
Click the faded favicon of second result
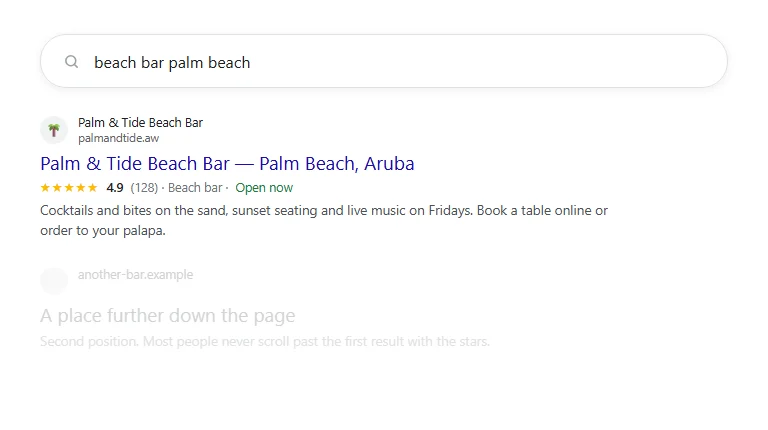[54, 281]
